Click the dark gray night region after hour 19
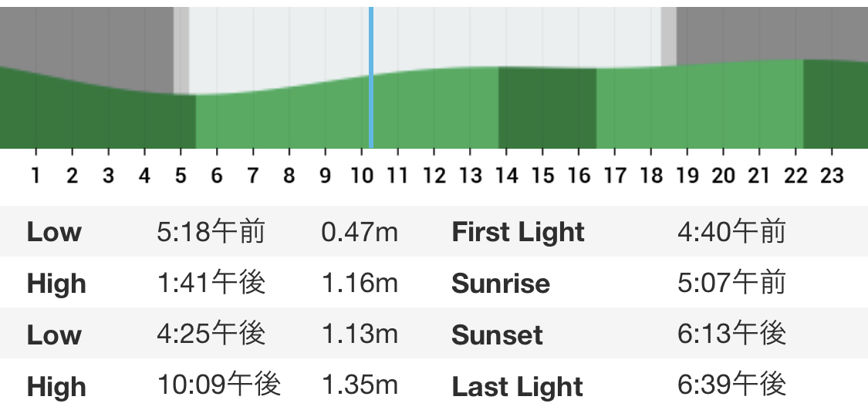This screenshot has width=868, height=420. tap(772, 33)
